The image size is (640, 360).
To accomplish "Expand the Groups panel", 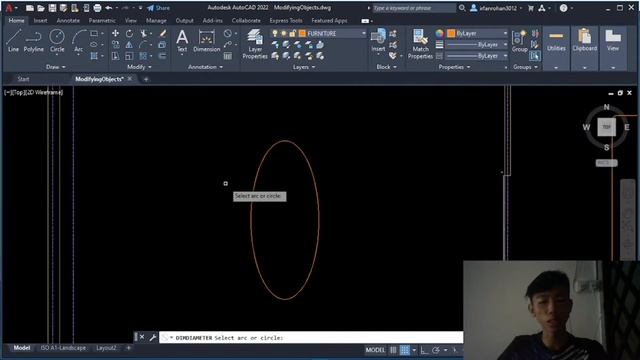I will click(x=525, y=67).
